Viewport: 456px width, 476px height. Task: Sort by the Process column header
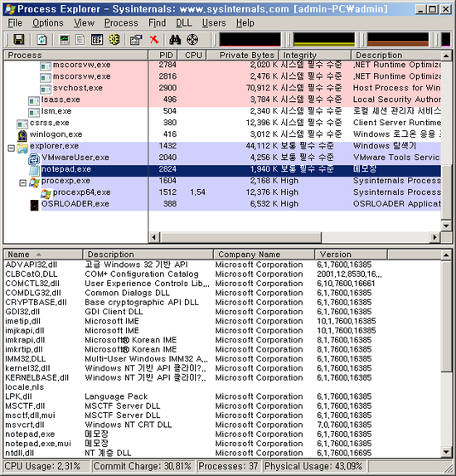click(76, 56)
